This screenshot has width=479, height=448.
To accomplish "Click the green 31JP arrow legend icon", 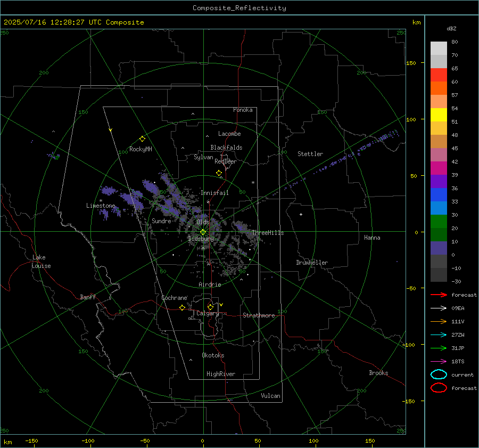I will pyautogui.click(x=439, y=348).
